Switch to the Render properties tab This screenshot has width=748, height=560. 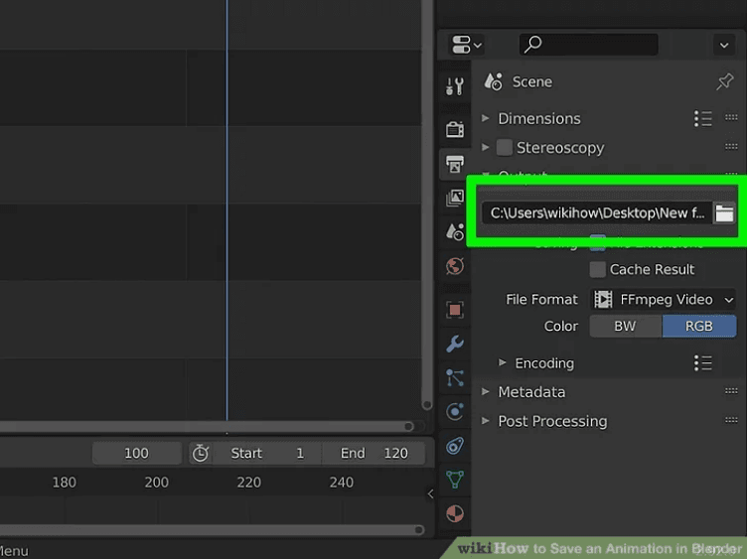455,129
